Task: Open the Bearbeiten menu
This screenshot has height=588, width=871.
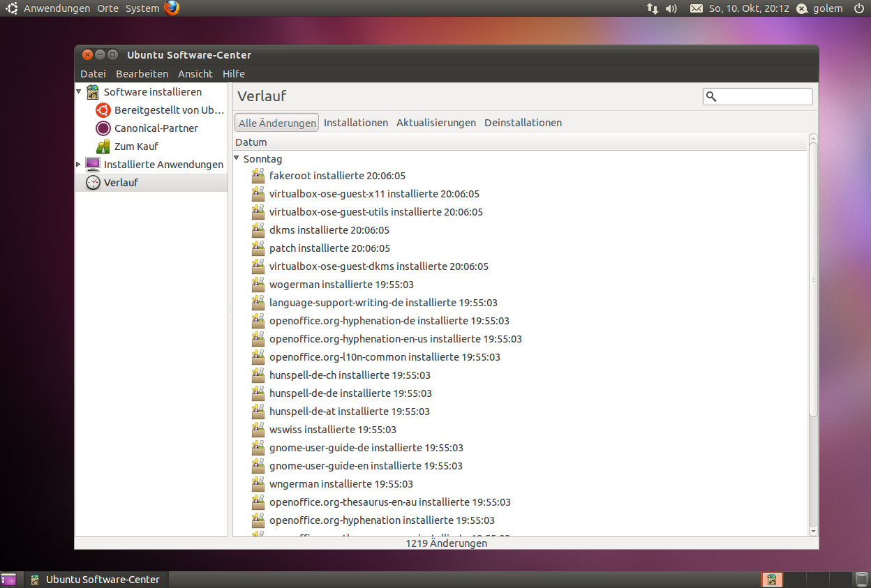Action: click(x=142, y=74)
